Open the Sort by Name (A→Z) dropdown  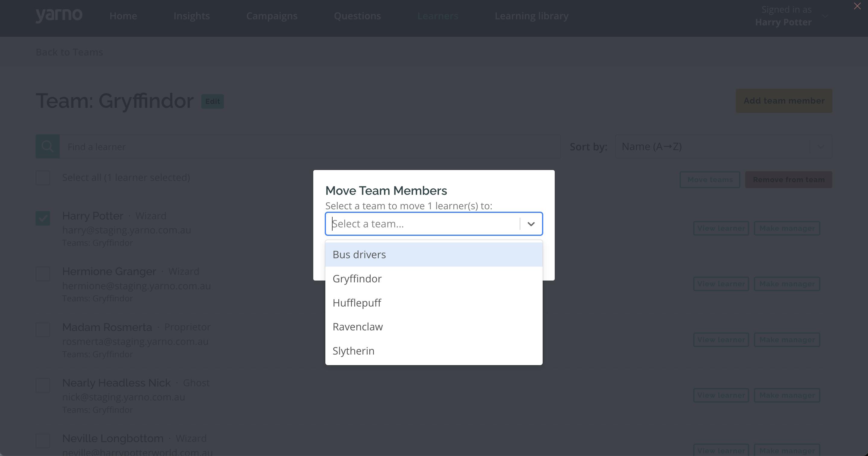point(723,146)
